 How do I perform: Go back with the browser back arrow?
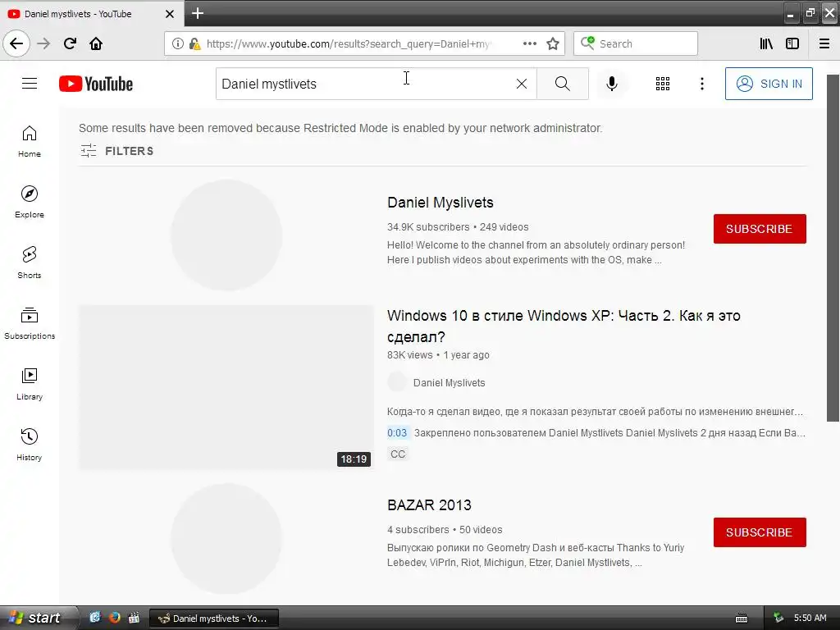(16, 43)
